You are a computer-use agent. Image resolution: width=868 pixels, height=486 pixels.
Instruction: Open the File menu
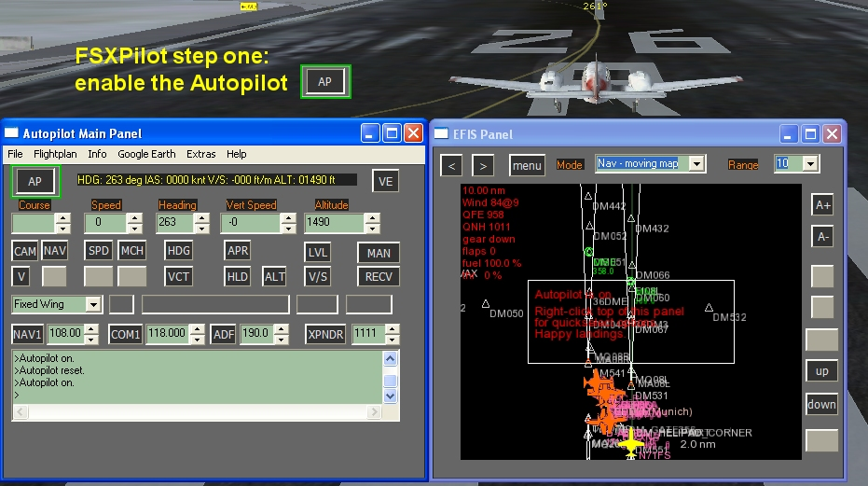point(15,154)
